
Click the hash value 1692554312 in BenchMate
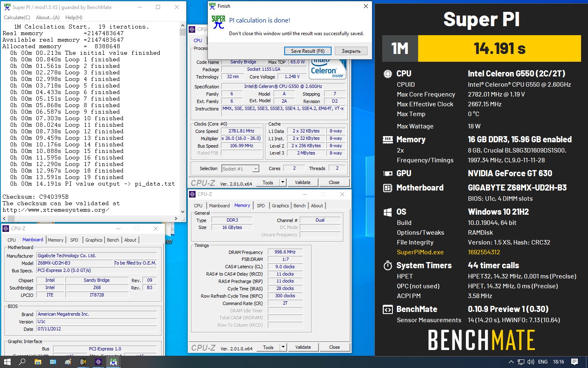[484, 252]
